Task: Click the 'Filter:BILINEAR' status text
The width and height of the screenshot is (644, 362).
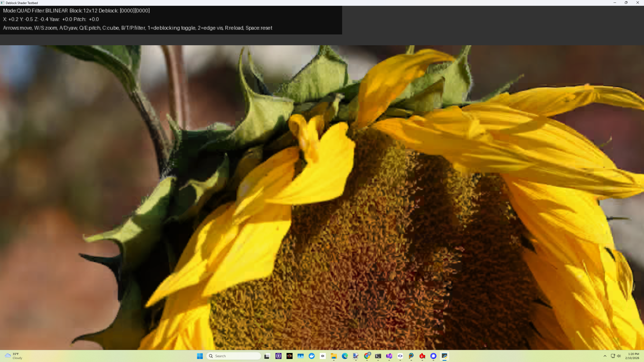Action: [x=50, y=11]
